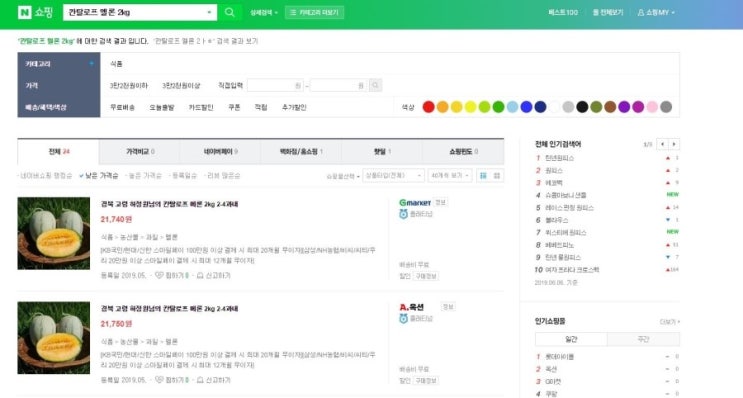Collapse the 카테고리 filter panel
The width and height of the screenshot is (743, 398).
(x=91, y=63)
